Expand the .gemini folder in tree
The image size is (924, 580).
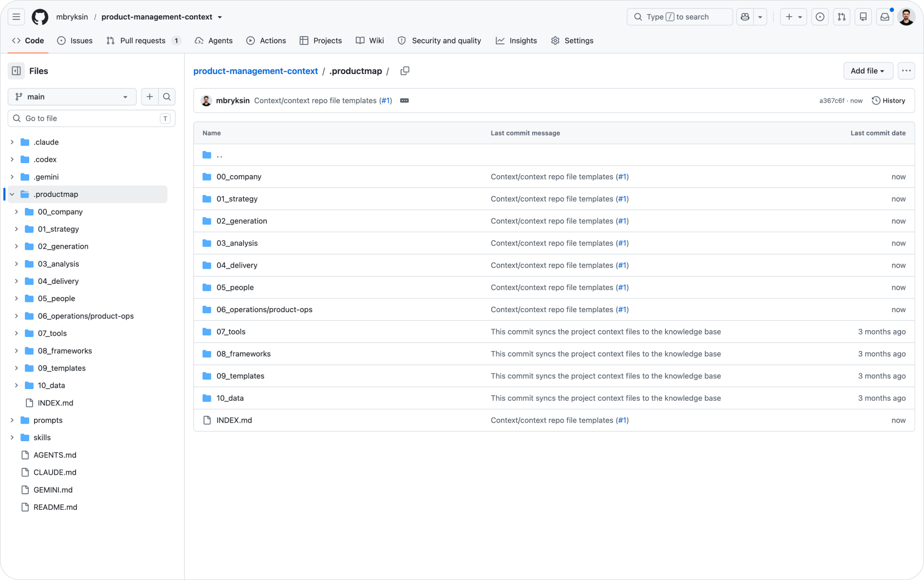12,177
